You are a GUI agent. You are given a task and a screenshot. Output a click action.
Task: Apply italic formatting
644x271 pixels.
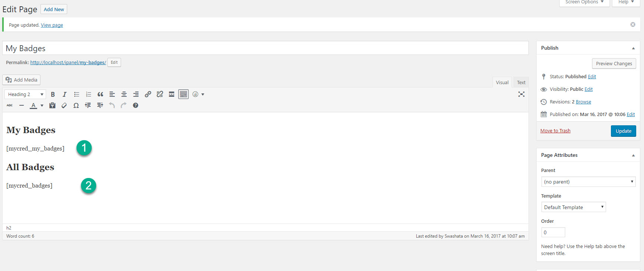click(65, 95)
